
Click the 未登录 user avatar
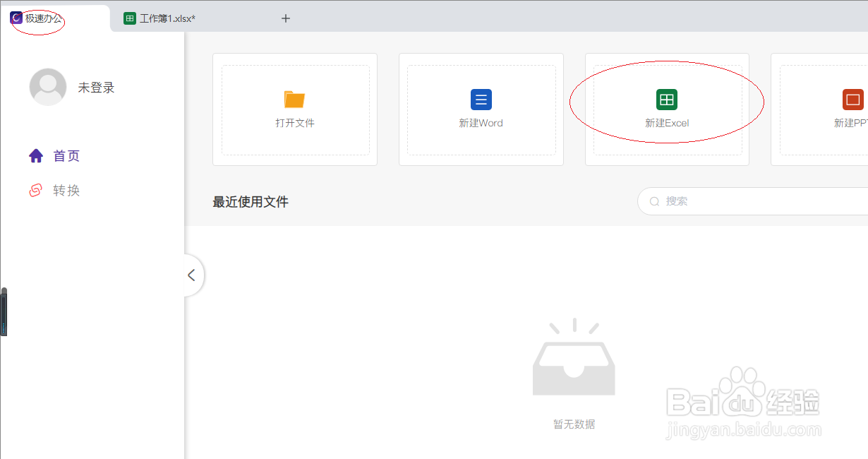[x=47, y=86]
